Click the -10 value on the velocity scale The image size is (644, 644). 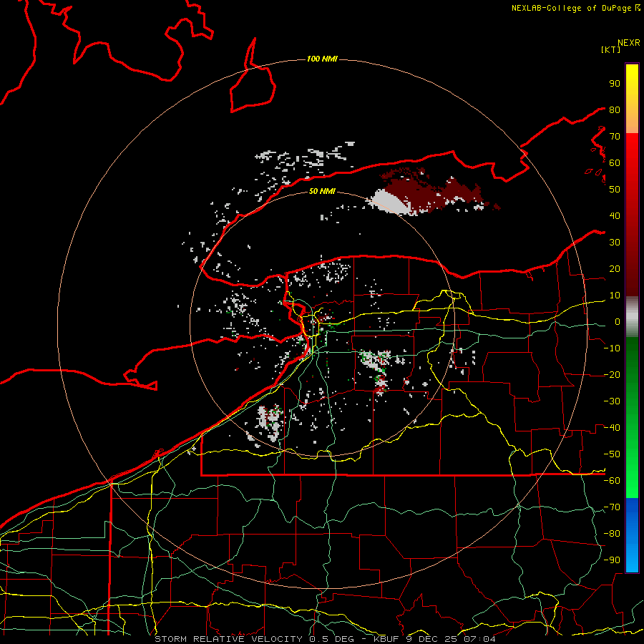pyautogui.click(x=612, y=348)
